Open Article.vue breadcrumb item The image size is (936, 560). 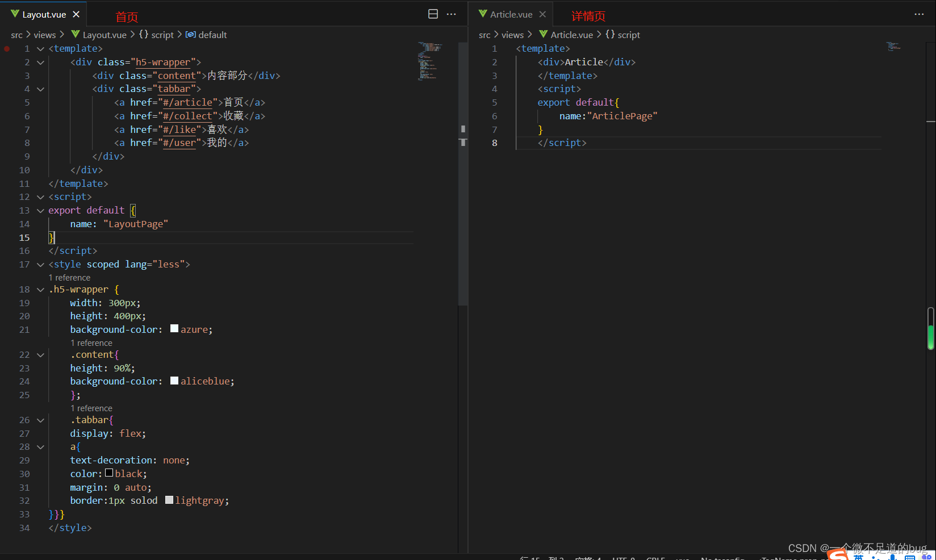tap(572, 35)
